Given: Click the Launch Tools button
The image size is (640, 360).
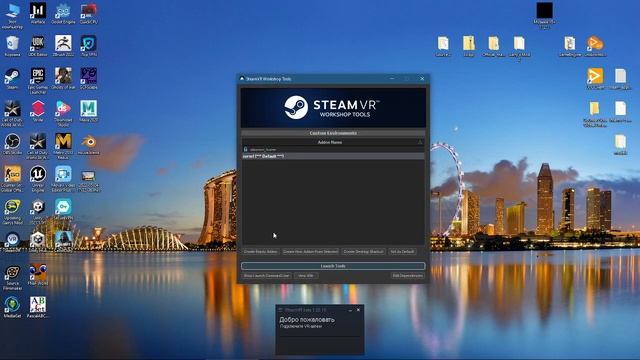Looking at the screenshot, I should [333, 266].
